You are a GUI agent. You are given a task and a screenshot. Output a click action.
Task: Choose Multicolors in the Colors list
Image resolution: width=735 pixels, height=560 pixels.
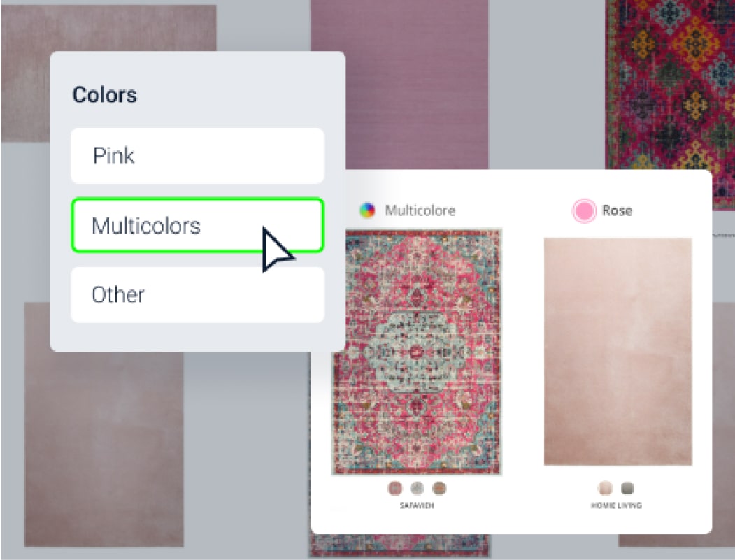[x=197, y=225]
